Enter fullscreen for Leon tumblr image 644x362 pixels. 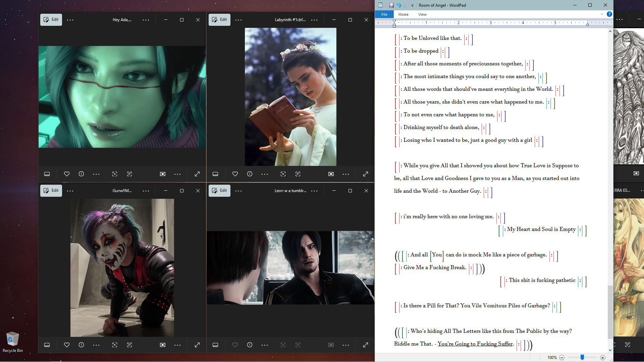[366, 345]
